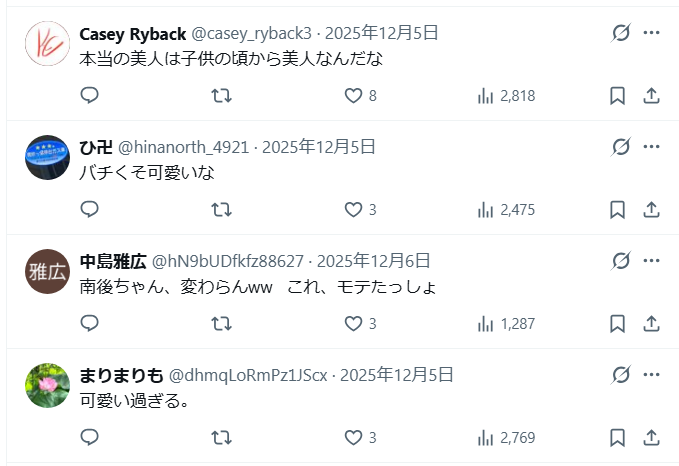This screenshot has width=679, height=466.
Task: Open more options on Casey Ryback's tweet
Action: [x=651, y=33]
